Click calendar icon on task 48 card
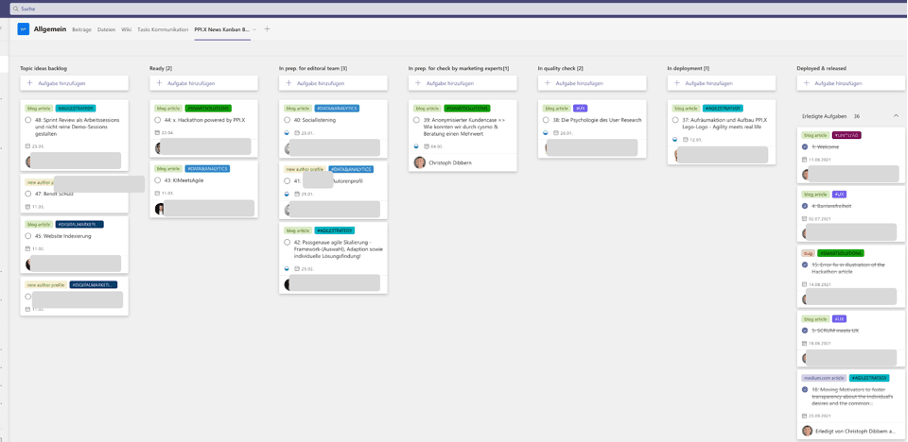The width and height of the screenshot is (908, 442). click(28, 146)
